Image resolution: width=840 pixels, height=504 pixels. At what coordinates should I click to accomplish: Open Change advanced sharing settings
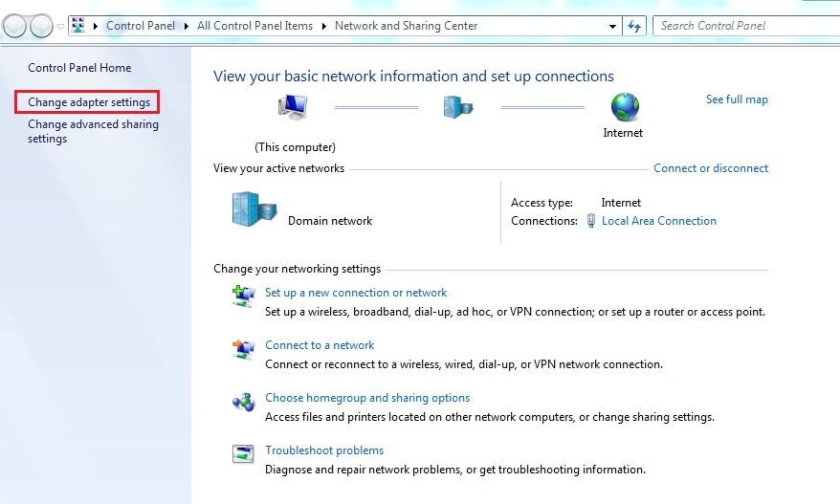93,131
